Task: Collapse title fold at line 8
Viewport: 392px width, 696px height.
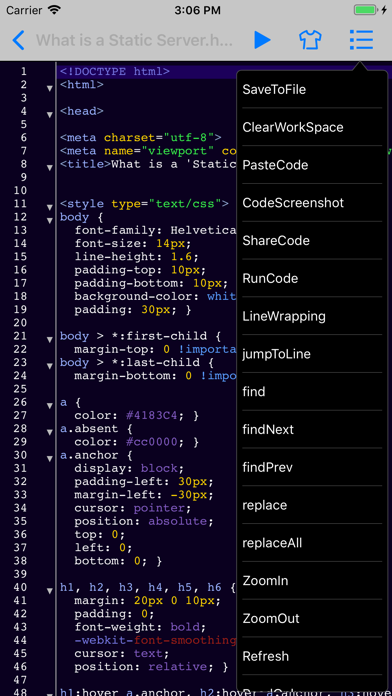Action: pos(50,168)
